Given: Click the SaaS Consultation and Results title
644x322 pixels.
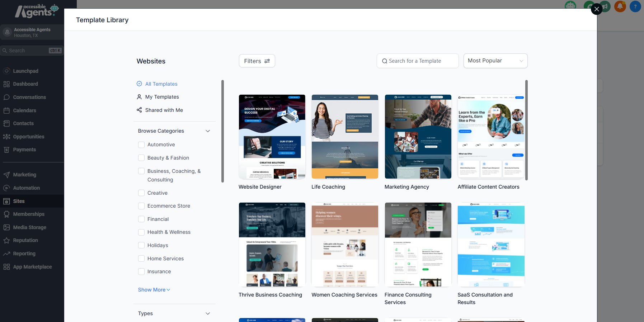Looking at the screenshot, I should [x=485, y=298].
